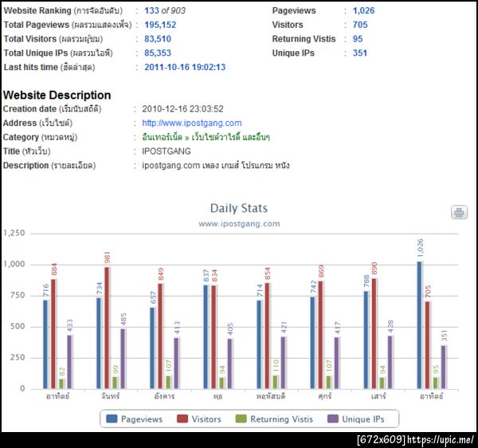The height and width of the screenshot is (448, 478).
Task: Click total unique IPs value 85,353
Action: [x=158, y=53]
